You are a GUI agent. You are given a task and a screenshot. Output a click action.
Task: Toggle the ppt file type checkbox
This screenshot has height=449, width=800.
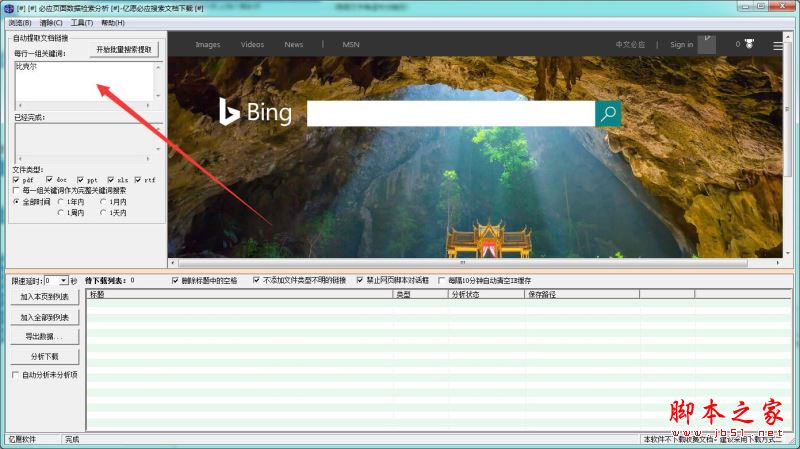click(x=80, y=180)
